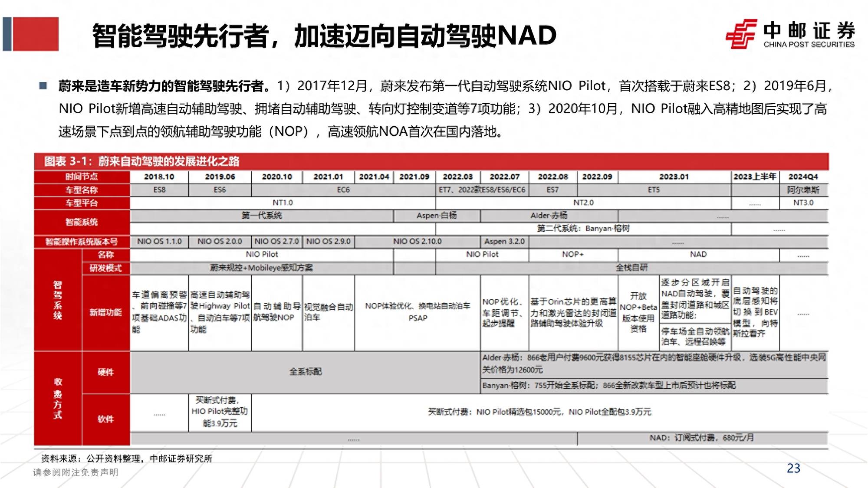
Task: Select the 阿尔卑斯 model cell
Action: pyautogui.click(x=803, y=190)
